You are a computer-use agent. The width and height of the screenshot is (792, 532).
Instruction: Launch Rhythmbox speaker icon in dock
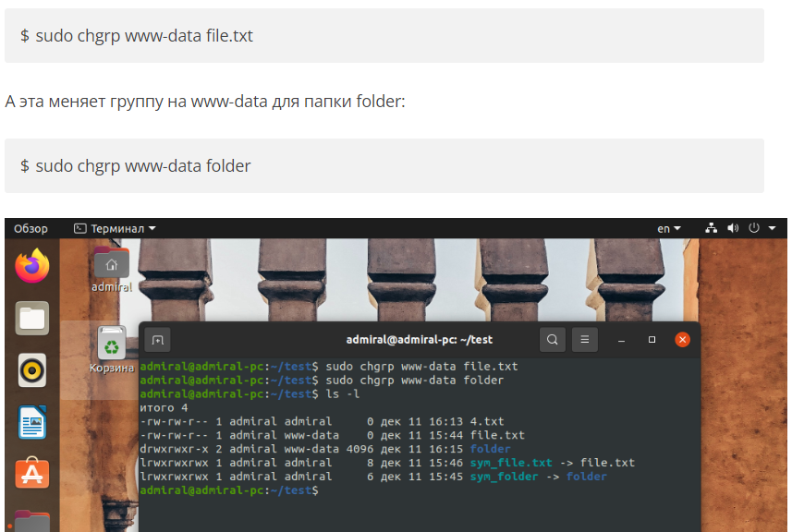(32, 370)
